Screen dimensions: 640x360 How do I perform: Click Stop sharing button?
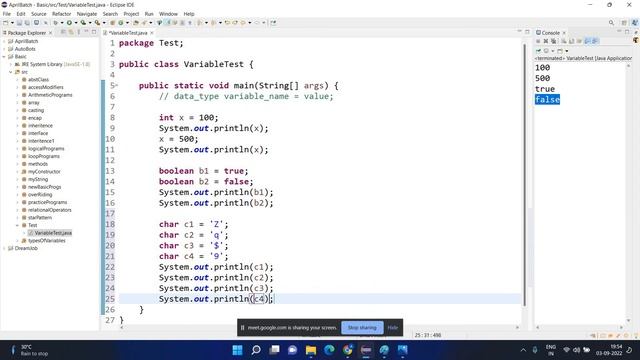(x=362, y=327)
